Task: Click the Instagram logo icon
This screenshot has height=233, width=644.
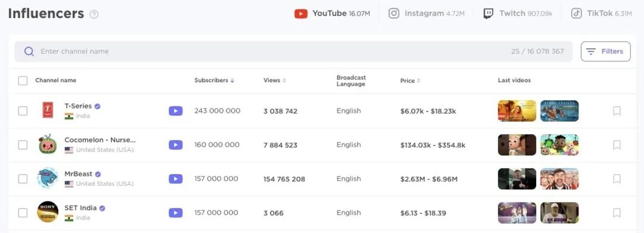Action: pos(394,14)
